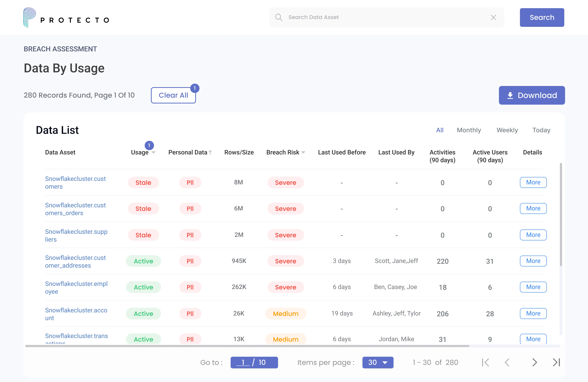The width and height of the screenshot is (588, 382).
Task: Switch to the Today filter tab
Action: (541, 130)
